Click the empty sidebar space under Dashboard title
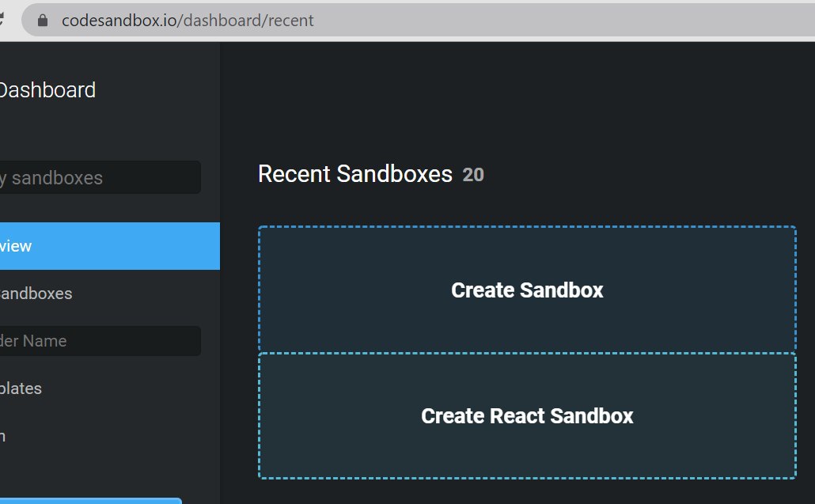Screen dimensions: 815x504 point(110,130)
